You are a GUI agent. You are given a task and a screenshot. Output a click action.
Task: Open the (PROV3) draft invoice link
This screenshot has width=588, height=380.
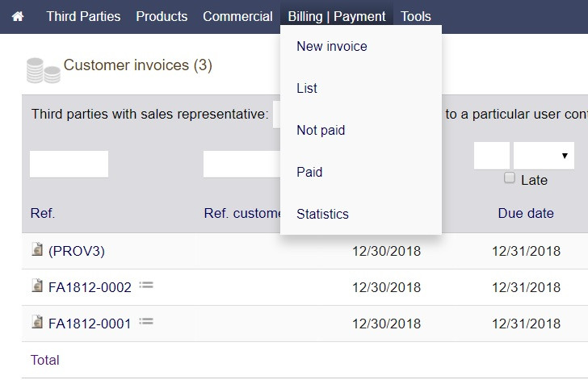click(77, 250)
